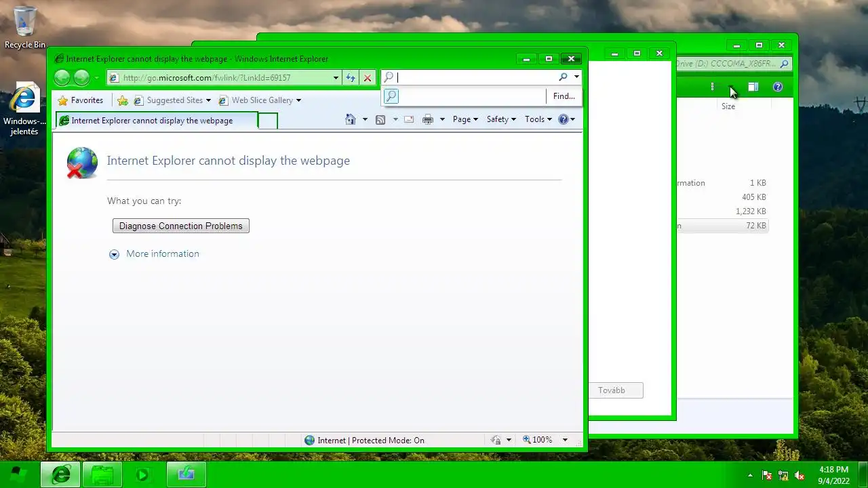Click the installer taskbar button with blue arrow
The image size is (868, 488).
point(186,474)
